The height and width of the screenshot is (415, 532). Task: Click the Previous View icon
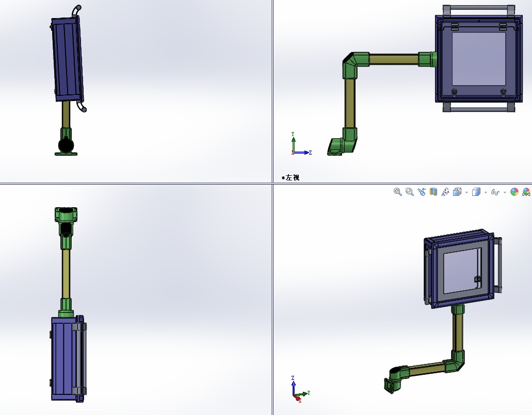pyautogui.click(x=422, y=192)
